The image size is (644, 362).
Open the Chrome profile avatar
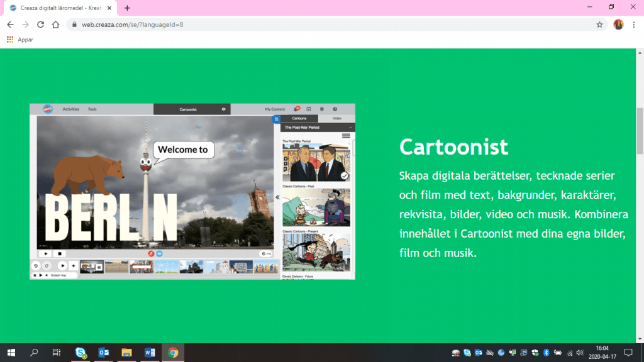618,25
